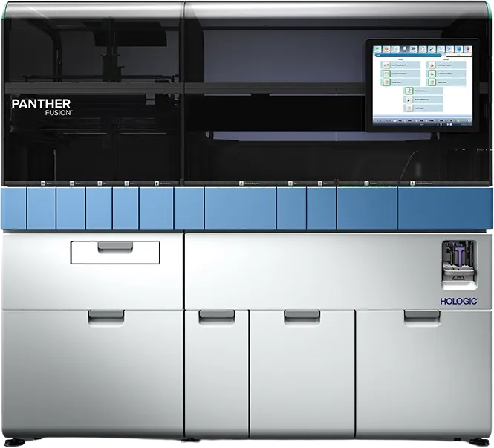Tap the red stop icon in touchscreen toolbar
The image size is (494, 448).
pos(468,49)
